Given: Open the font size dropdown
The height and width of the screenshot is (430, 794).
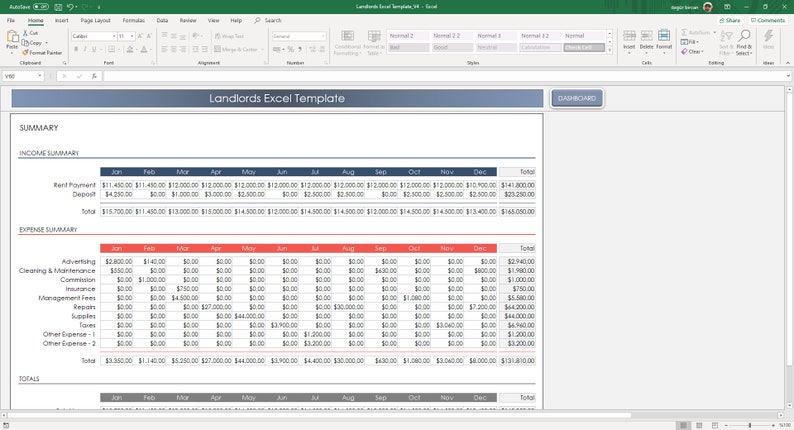Looking at the screenshot, I should [x=132, y=36].
